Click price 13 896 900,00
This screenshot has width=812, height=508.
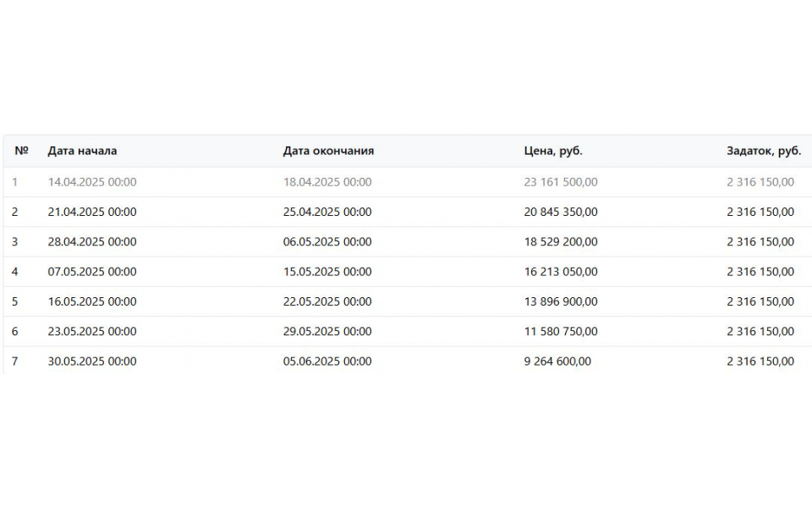(561, 301)
